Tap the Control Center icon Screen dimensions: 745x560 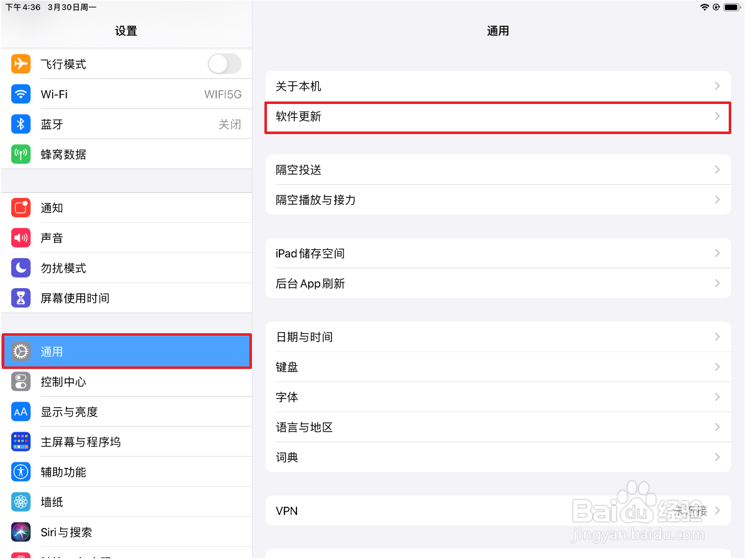(x=21, y=381)
